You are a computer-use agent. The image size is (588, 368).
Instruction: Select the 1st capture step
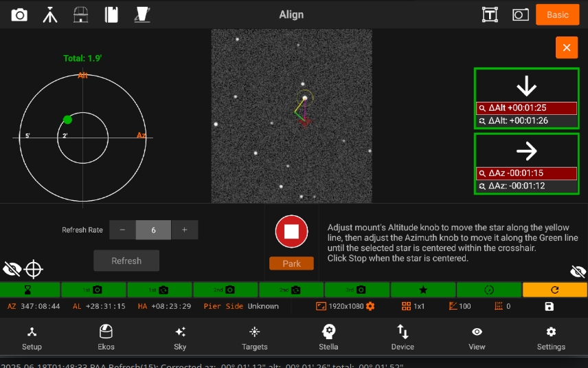(93, 290)
